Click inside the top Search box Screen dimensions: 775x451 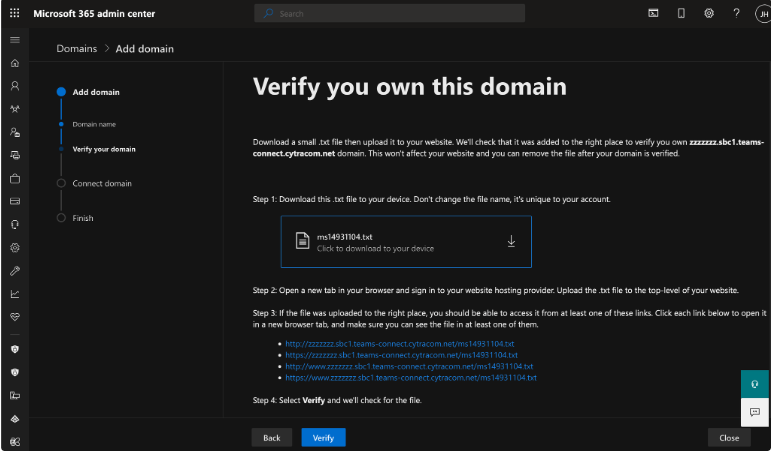point(390,13)
